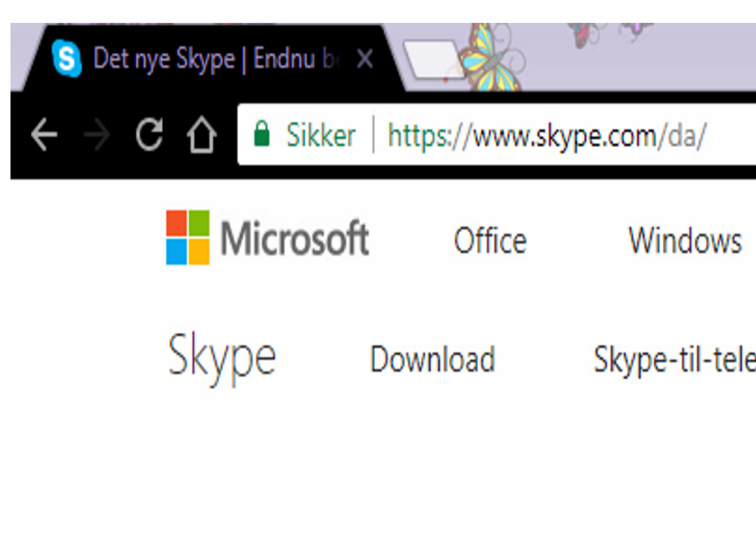756x538 pixels.
Task: Click the Skype wordmark logo
Action: (222, 359)
